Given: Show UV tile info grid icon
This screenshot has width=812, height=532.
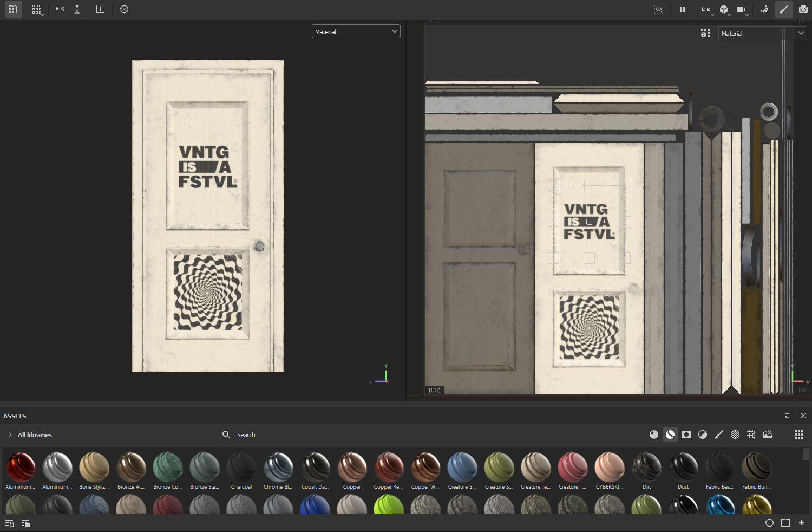Looking at the screenshot, I should [705, 33].
